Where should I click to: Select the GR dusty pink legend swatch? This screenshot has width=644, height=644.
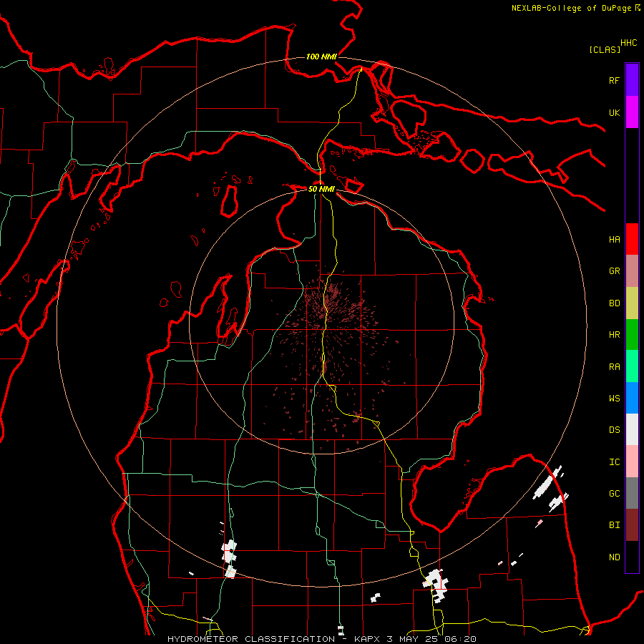[632, 271]
